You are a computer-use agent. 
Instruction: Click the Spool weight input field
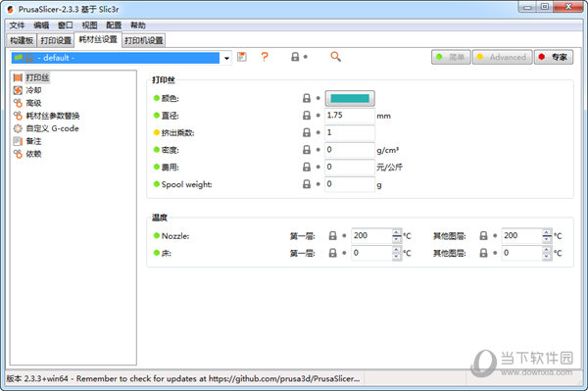[x=350, y=184]
